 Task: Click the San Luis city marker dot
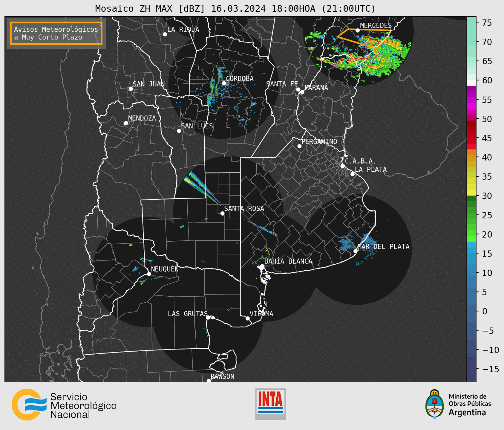179,131
